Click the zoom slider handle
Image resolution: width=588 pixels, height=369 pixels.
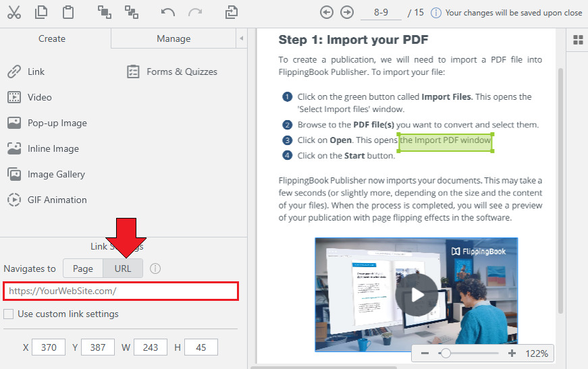[445, 353]
